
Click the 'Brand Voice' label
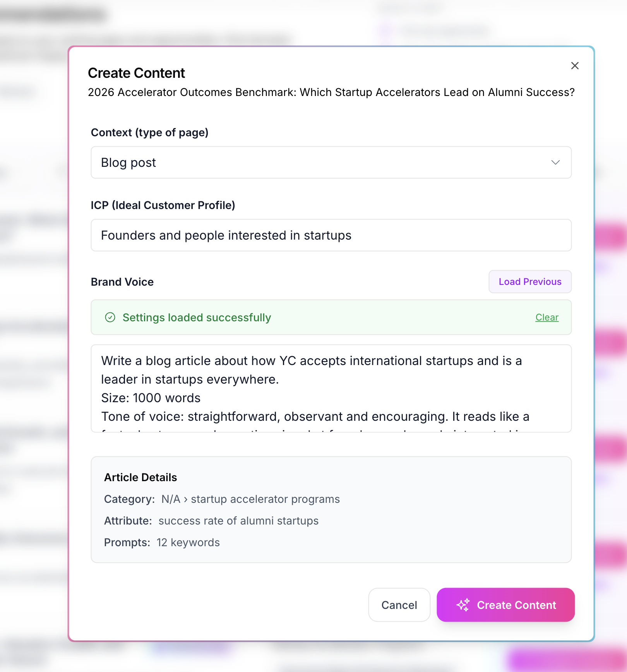[122, 282]
